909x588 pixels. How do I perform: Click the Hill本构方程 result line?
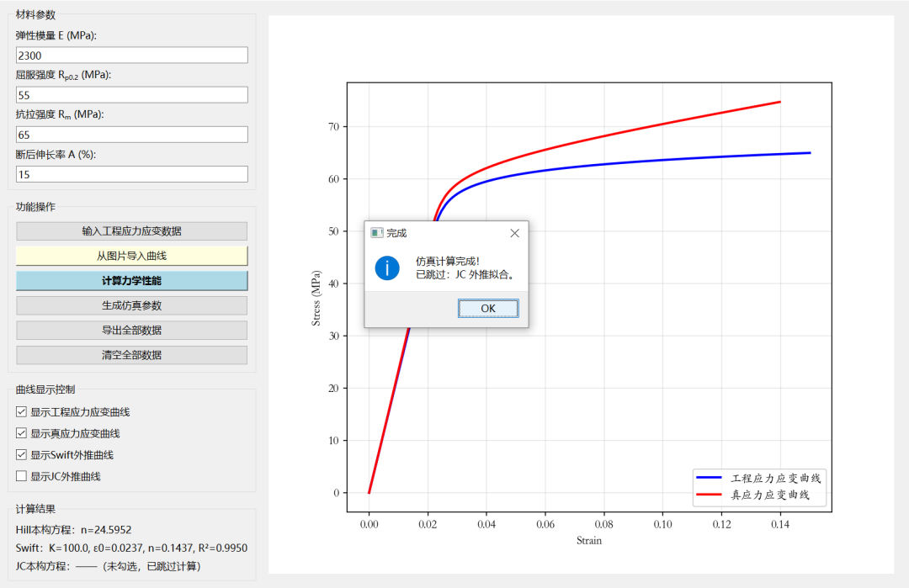coord(73,530)
